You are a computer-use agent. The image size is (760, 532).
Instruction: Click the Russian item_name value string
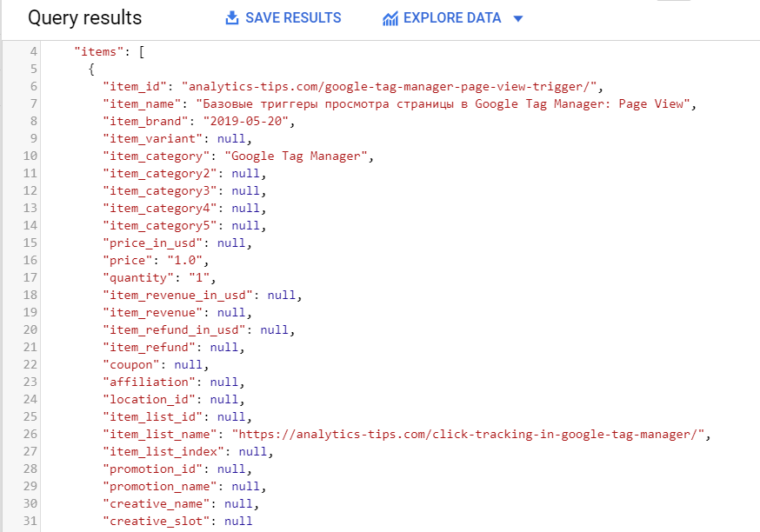click(x=443, y=104)
